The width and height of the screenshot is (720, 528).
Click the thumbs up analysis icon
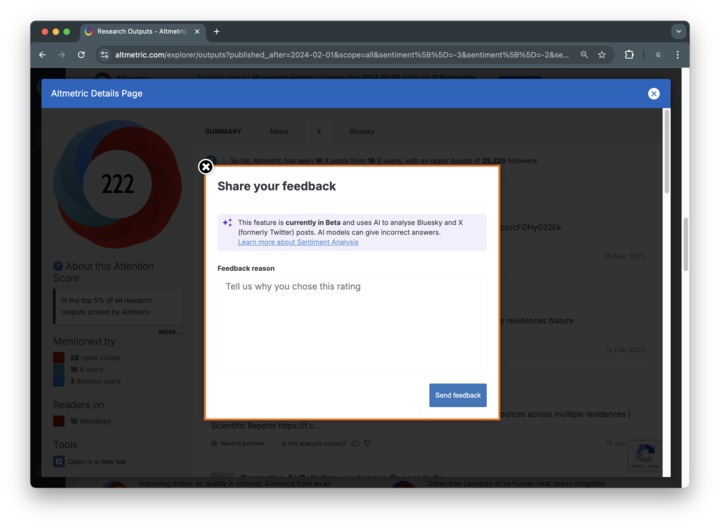(x=355, y=443)
